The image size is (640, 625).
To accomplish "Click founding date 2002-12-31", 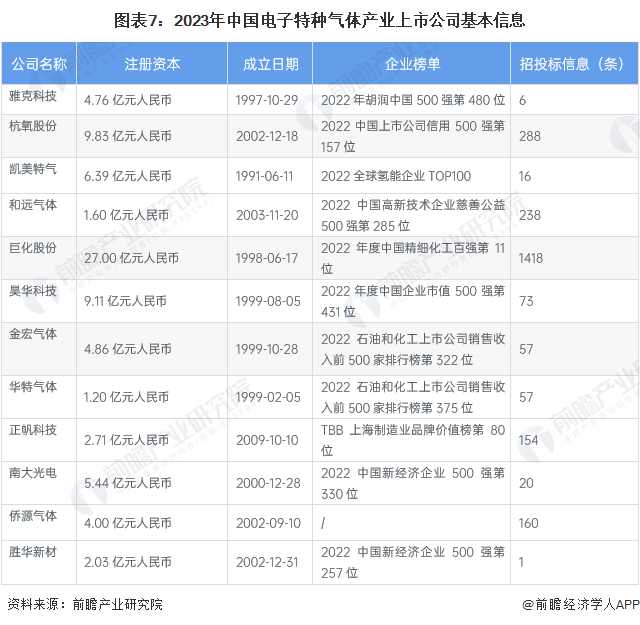I will coord(267,562).
